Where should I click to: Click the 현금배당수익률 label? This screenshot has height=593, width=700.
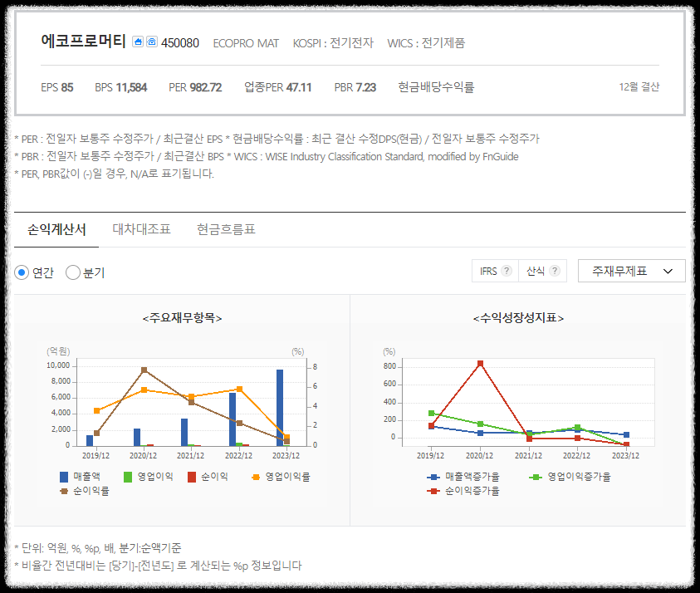pos(436,87)
